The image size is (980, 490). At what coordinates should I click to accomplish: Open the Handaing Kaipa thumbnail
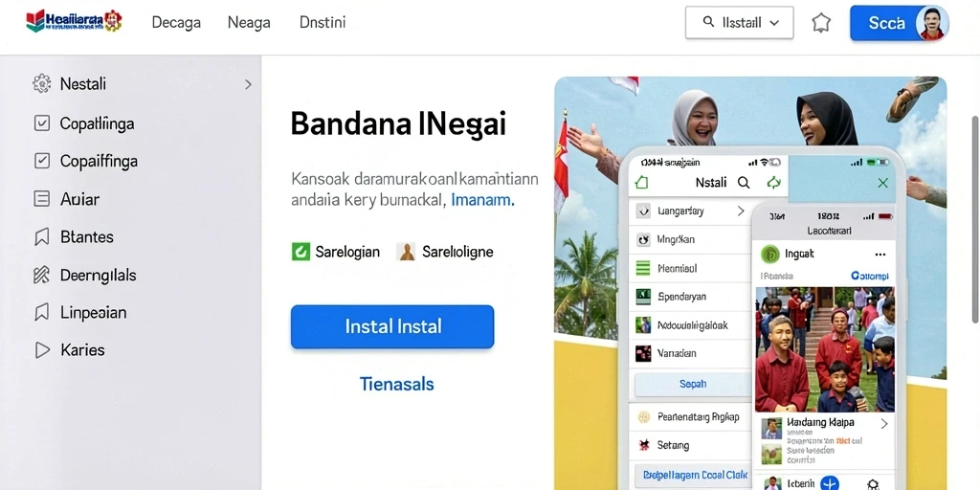coord(772,428)
